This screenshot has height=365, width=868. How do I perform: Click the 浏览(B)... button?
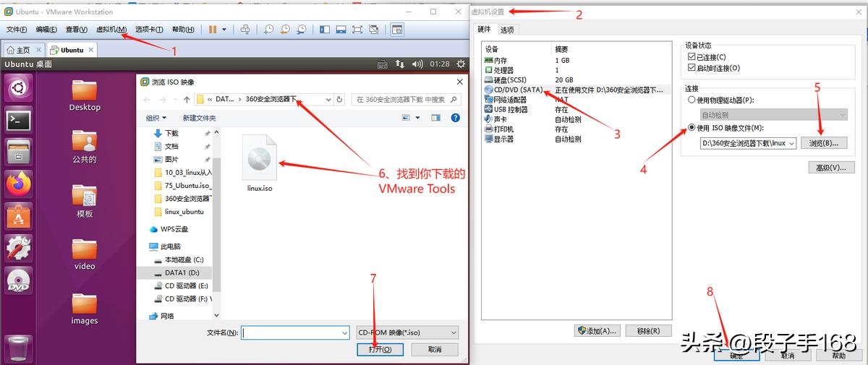click(x=824, y=144)
